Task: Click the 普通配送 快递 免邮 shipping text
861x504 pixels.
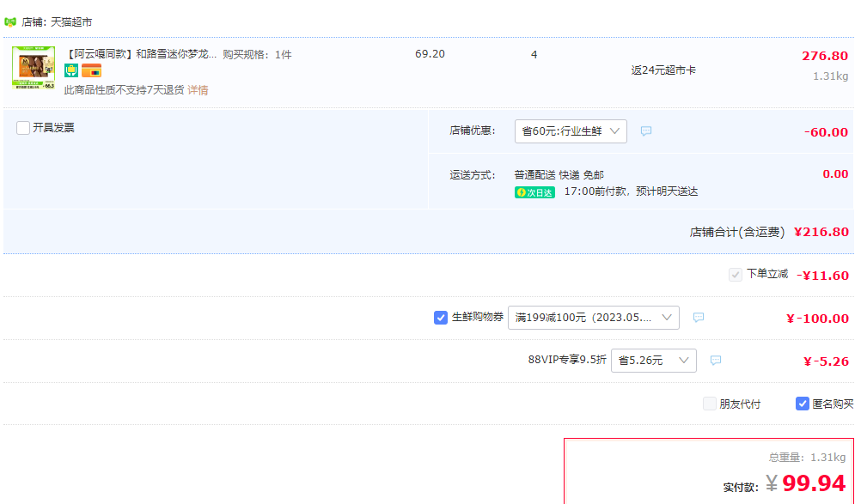Action: tap(559, 175)
